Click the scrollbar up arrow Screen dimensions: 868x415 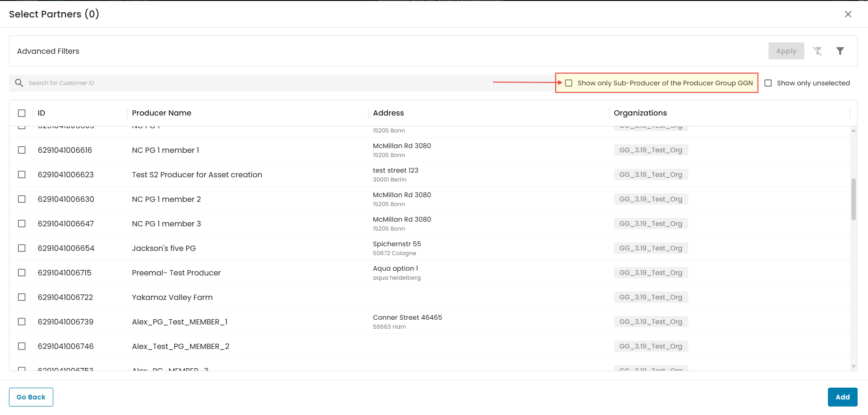tap(853, 131)
